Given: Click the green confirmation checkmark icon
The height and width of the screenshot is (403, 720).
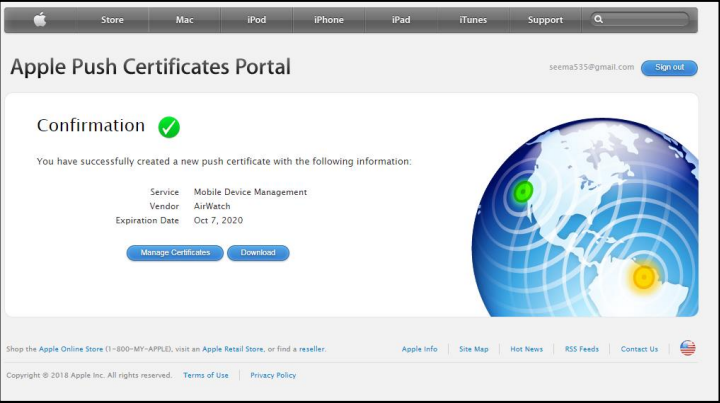Looking at the screenshot, I should pos(169,127).
